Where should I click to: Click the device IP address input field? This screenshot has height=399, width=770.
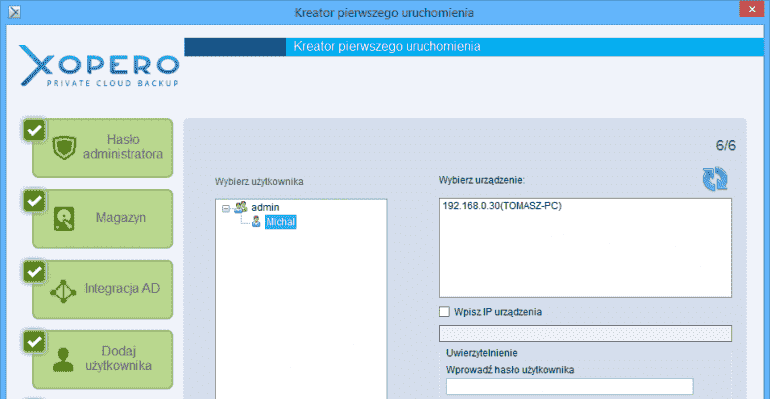coord(585,333)
